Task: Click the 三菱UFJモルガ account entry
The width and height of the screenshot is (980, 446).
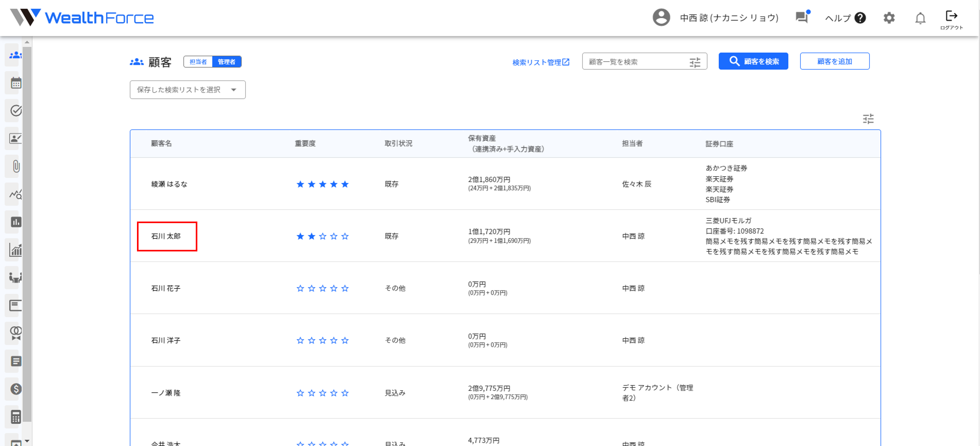Action: tap(728, 221)
